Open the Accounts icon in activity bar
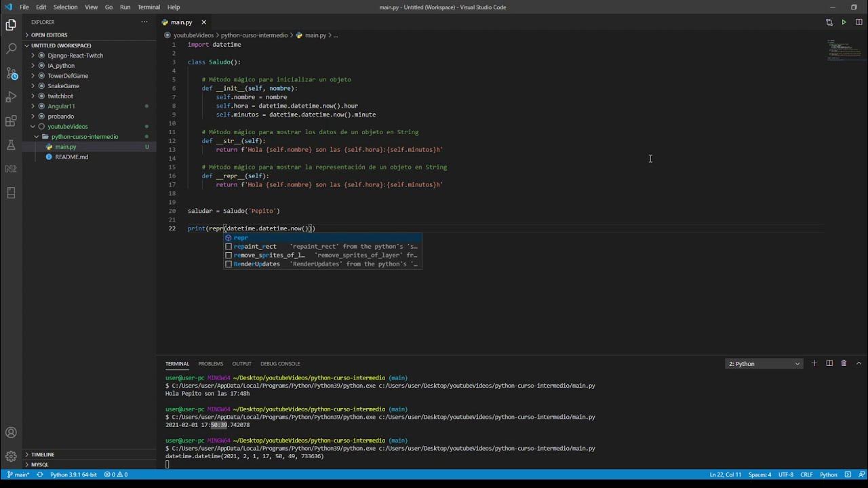The width and height of the screenshot is (868, 488). click(x=11, y=432)
